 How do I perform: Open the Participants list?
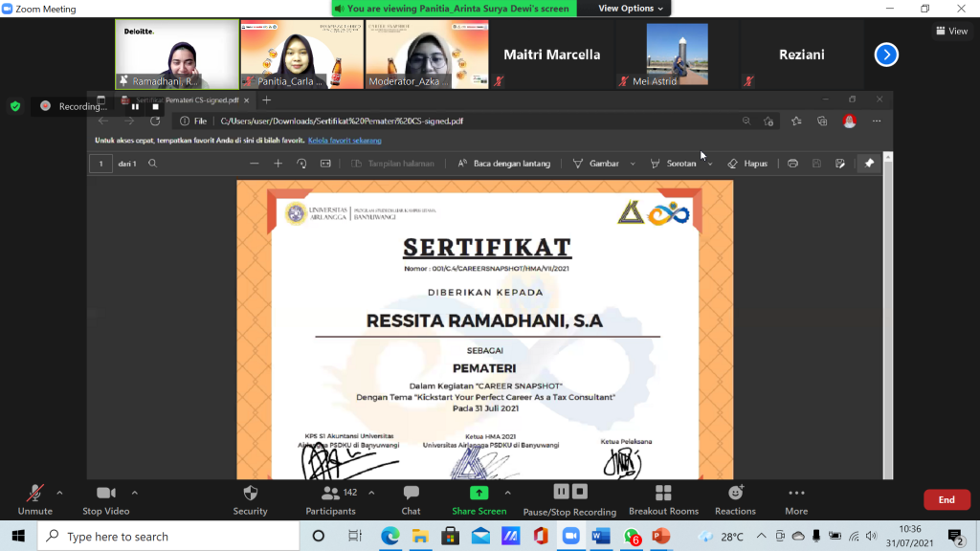[x=330, y=500]
